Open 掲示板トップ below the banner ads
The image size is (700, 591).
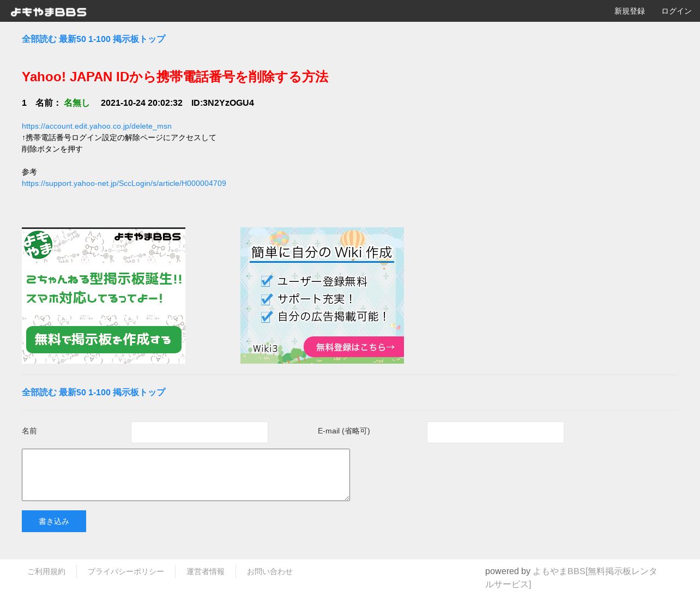pyautogui.click(x=139, y=393)
